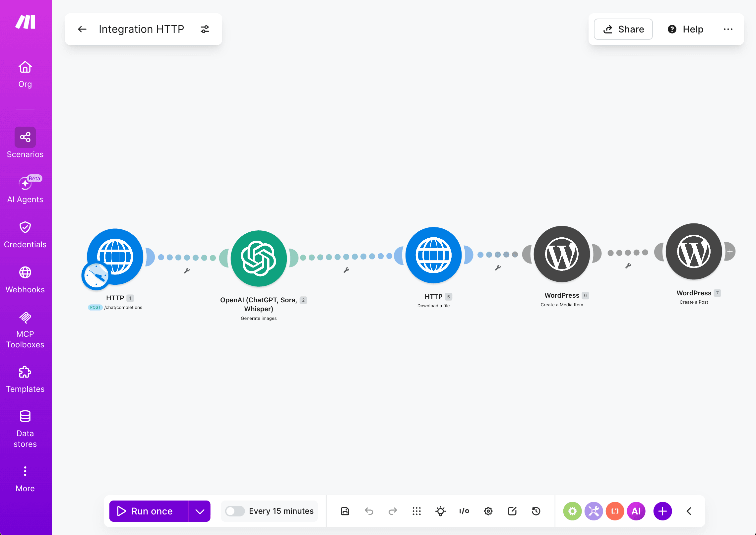This screenshot has height=535, width=756.
Task: Open the green Flow control tools
Action: coord(572,511)
